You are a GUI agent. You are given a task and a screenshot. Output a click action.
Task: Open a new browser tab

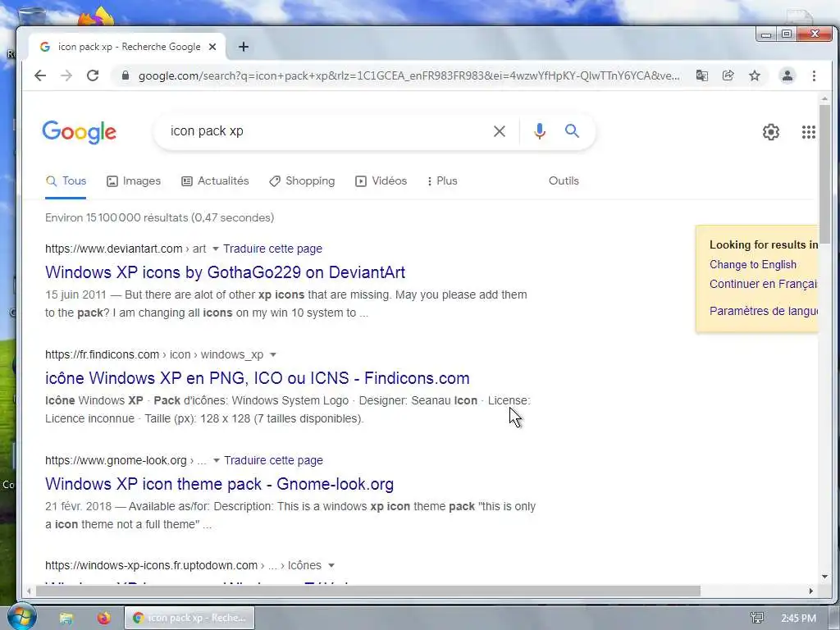[x=243, y=47]
